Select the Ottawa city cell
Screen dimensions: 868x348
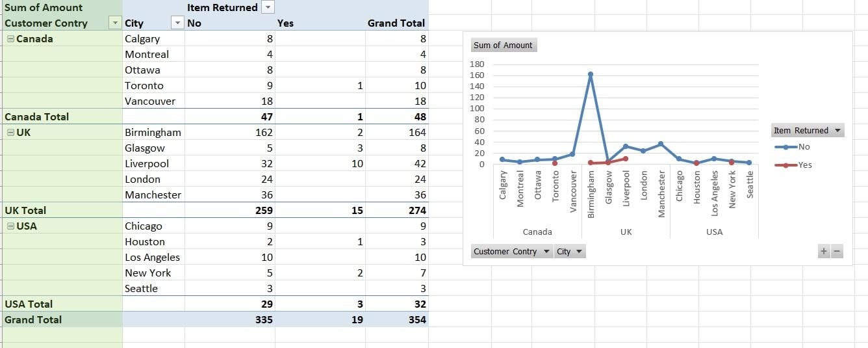click(x=153, y=70)
